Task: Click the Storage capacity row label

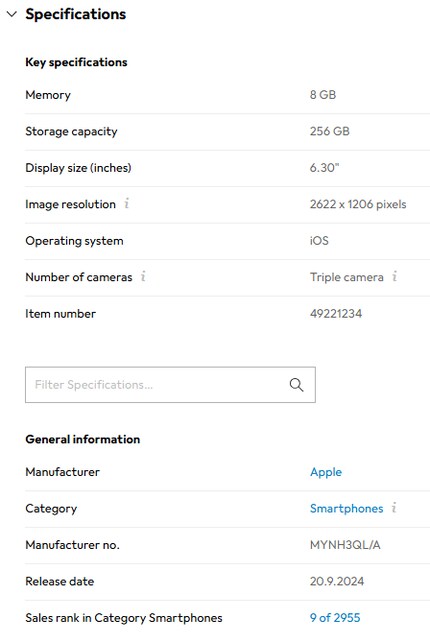Action: [71, 131]
